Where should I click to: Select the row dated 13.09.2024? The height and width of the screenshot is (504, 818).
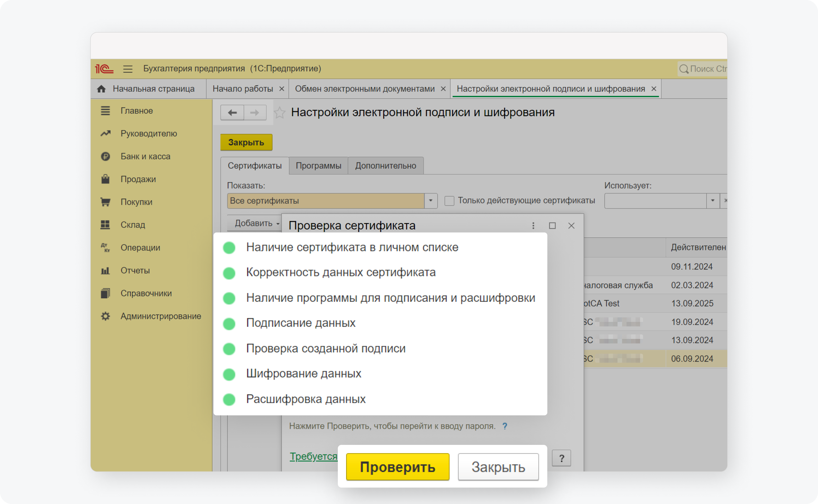tap(655, 340)
